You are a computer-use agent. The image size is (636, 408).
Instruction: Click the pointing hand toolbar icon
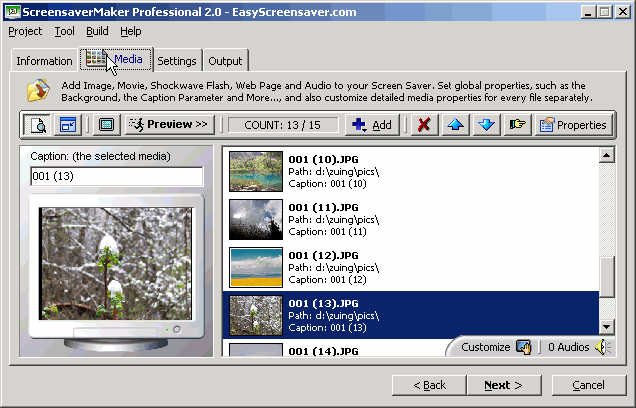click(517, 125)
